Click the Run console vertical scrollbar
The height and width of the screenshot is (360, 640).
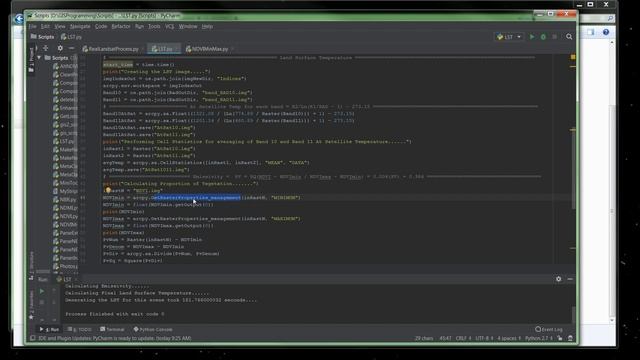(x=573, y=315)
